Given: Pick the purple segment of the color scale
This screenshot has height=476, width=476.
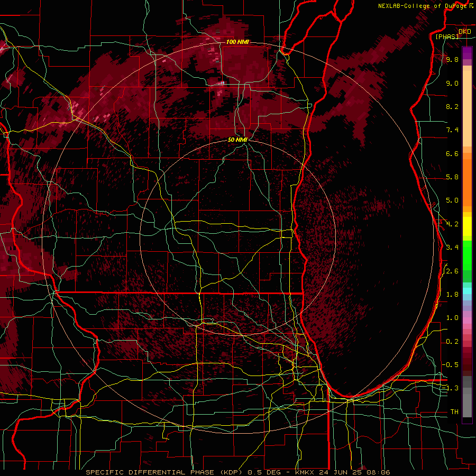Looking at the screenshot, I should (x=467, y=53).
